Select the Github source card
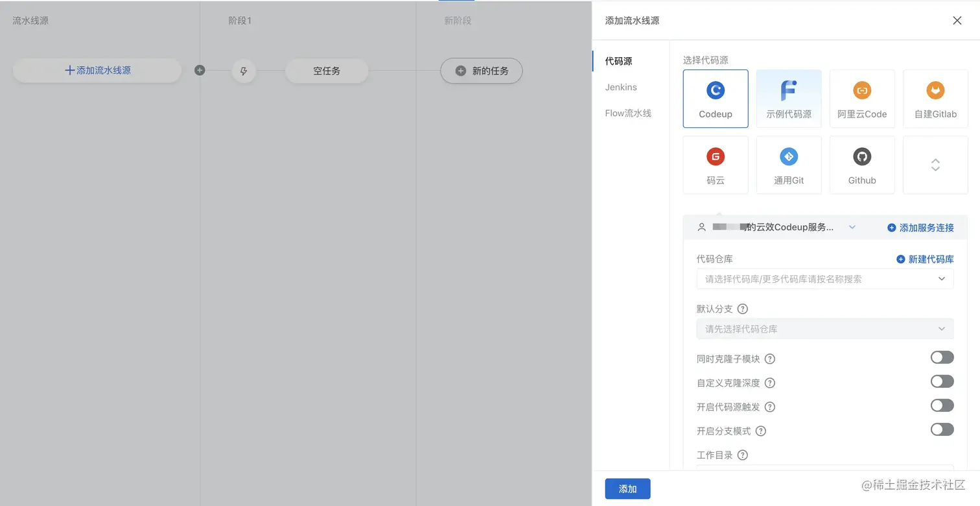 [862, 165]
